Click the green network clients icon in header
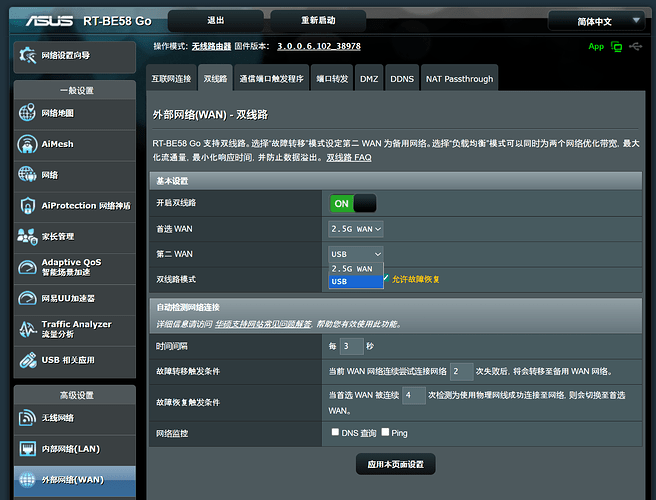The width and height of the screenshot is (656, 500). (x=616, y=46)
